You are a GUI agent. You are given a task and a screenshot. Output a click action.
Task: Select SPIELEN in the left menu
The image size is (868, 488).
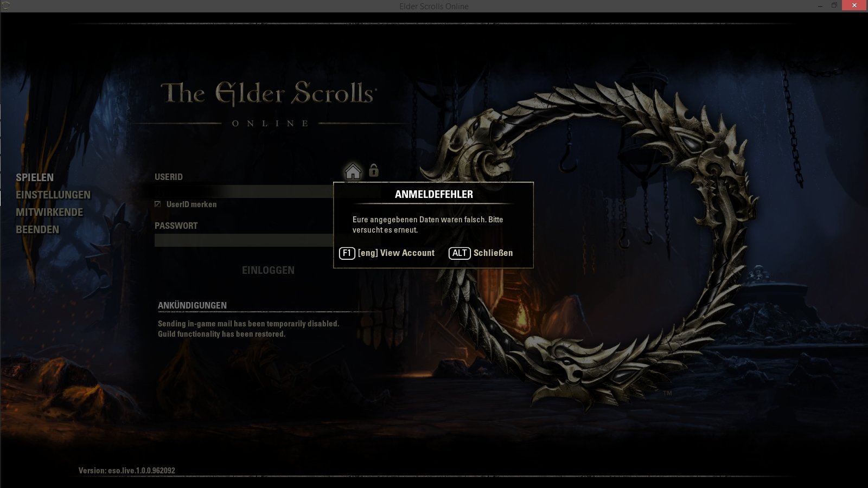[x=35, y=177]
